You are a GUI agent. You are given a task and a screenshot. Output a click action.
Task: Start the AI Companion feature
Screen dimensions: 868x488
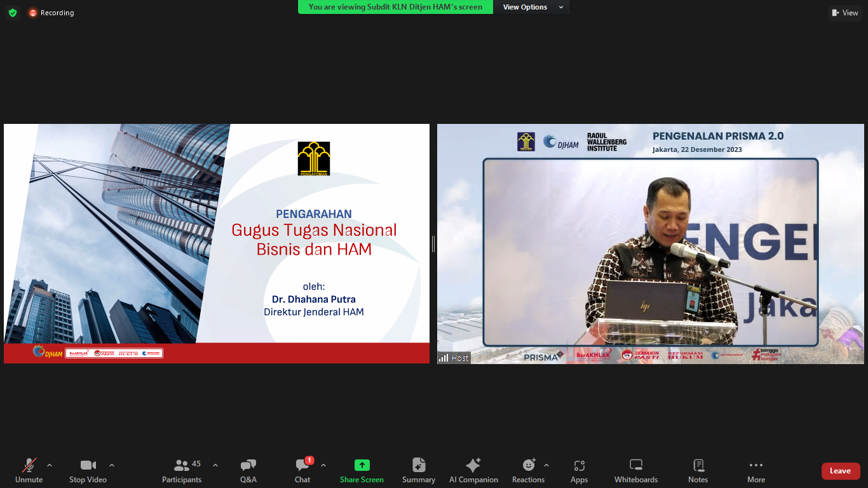pos(473,470)
